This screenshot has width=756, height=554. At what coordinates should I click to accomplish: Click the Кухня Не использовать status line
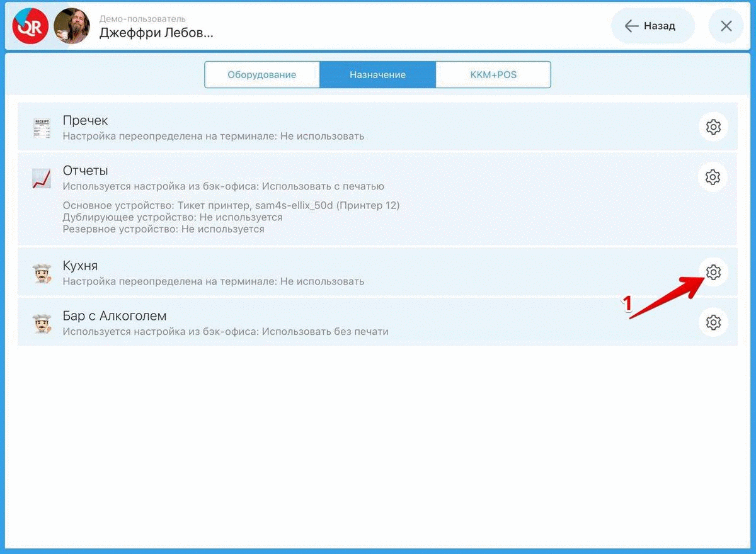click(214, 281)
